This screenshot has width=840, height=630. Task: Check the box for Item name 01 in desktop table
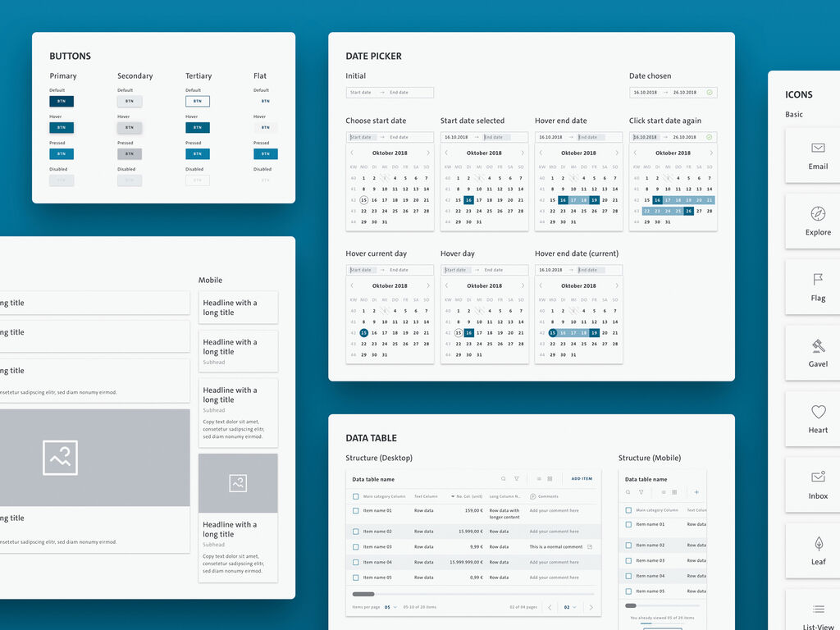click(356, 511)
